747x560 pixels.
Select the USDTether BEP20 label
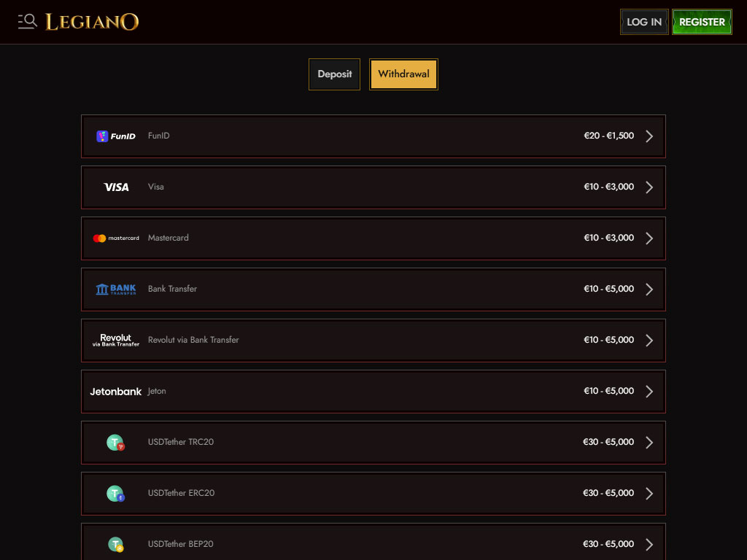point(181,544)
